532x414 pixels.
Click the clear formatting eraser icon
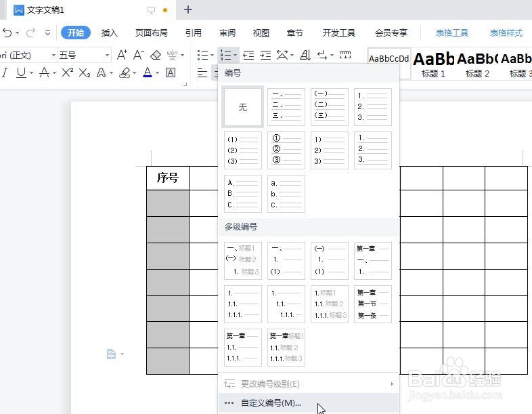(x=156, y=55)
